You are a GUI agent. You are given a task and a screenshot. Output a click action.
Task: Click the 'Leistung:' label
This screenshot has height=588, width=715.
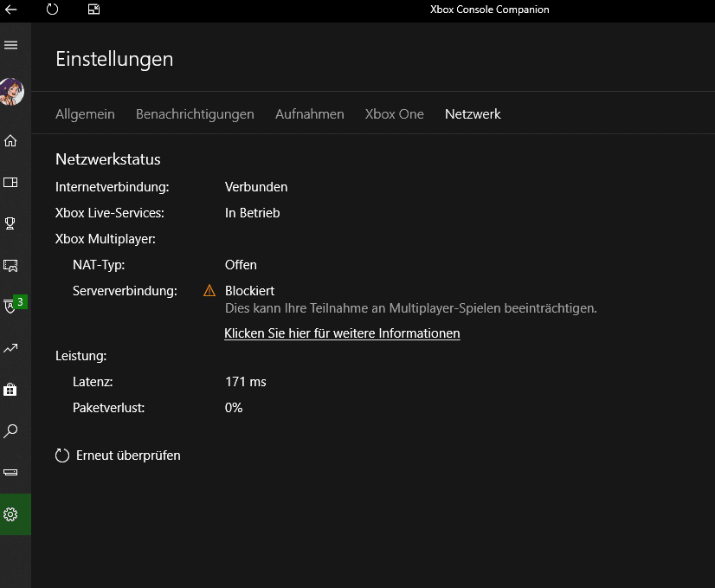click(81, 356)
